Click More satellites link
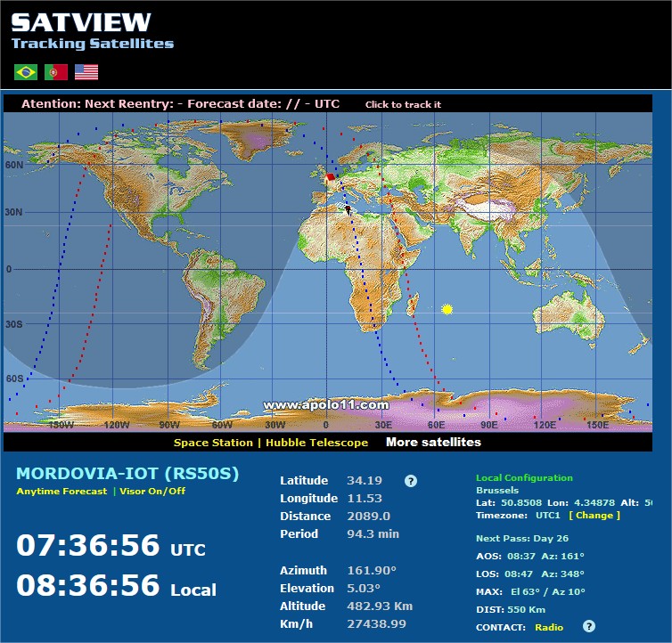Viewport: 672px width, 643px height. pyautogui.click(x=433, y=442)
